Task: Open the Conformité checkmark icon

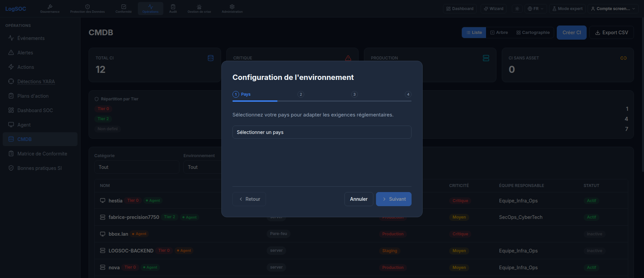Action: point(124,7)
